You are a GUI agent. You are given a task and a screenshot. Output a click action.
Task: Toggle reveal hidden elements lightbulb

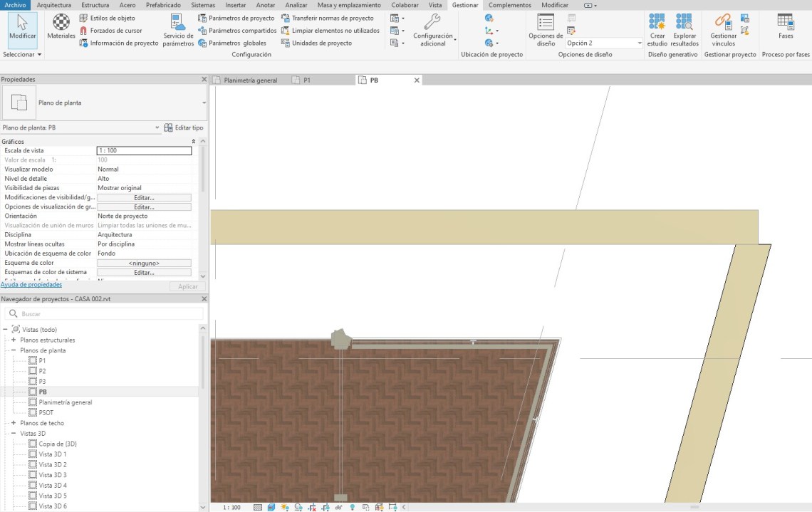point(352,507)
